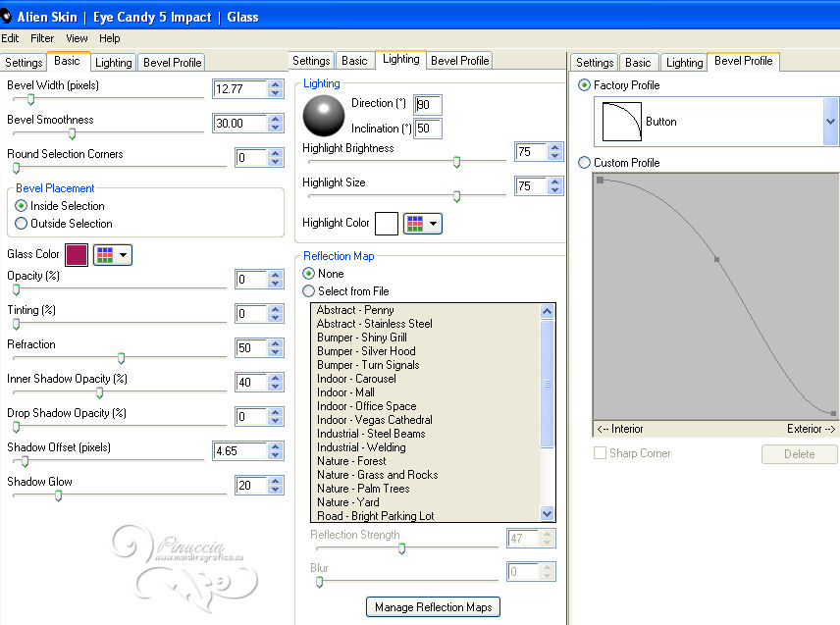This screenshot has width=840, height=625.
Task: Click the Inner Shadow Opacity spinner
Action: [x=276, y=382]
